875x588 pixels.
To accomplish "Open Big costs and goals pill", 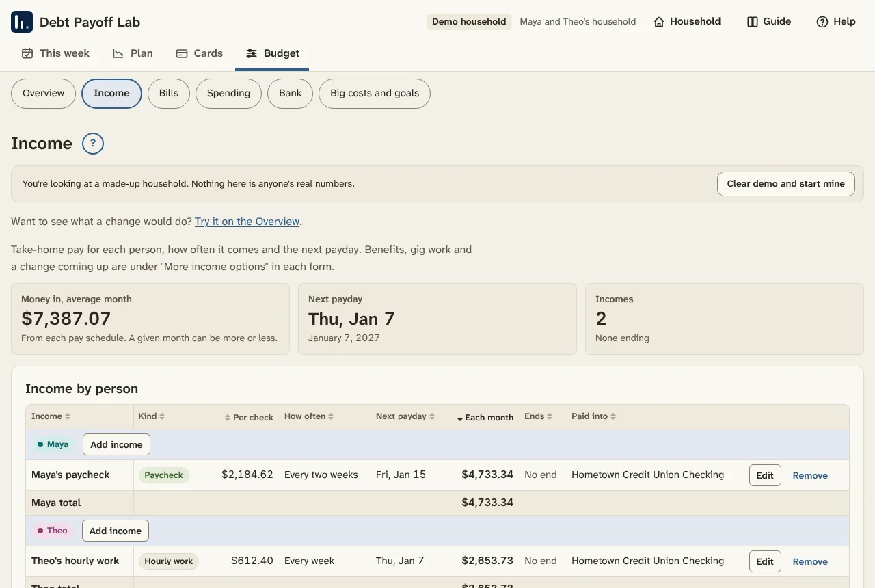I will pos(375,94).
